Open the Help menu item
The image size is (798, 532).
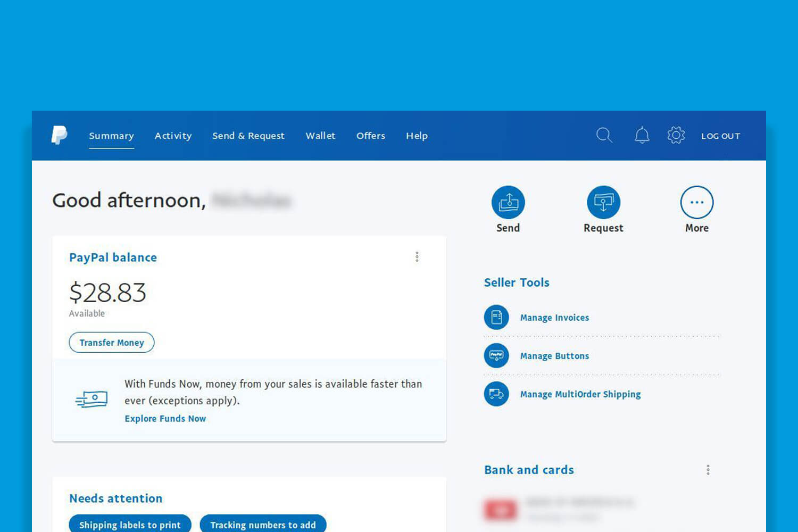pyautogui.click(x=417, y=136)
